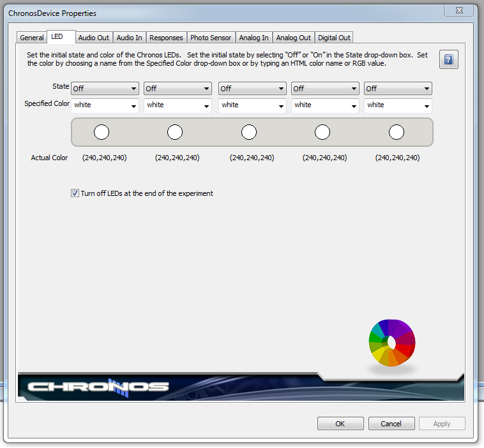
Task: Open the Audio In tab
Action: (x=130, y=38)
